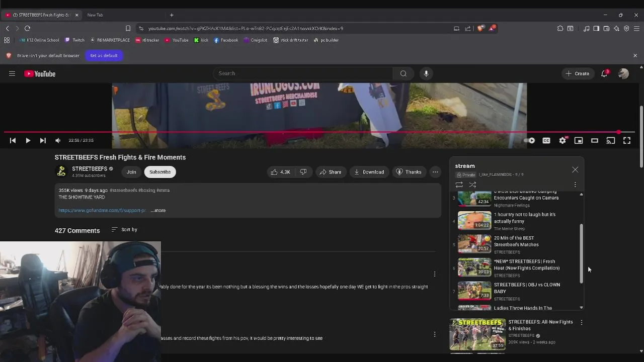644x362 pixels.
Task: Toggle playlist shuffle
Action: [x=472, y=185]
